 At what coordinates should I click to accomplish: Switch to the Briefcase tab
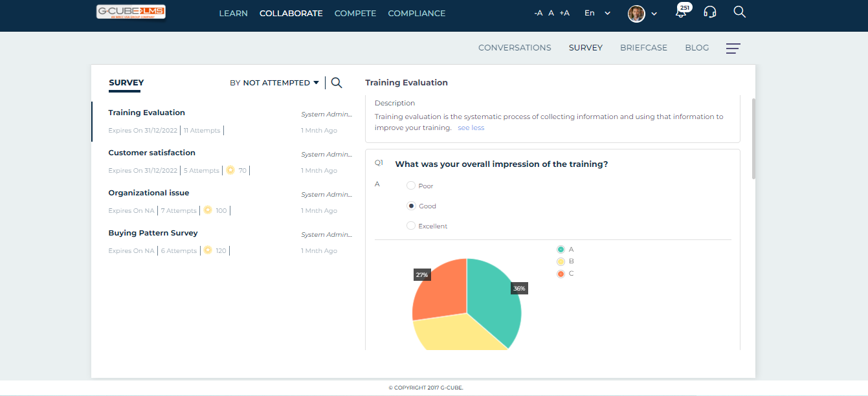click(643, 48)
